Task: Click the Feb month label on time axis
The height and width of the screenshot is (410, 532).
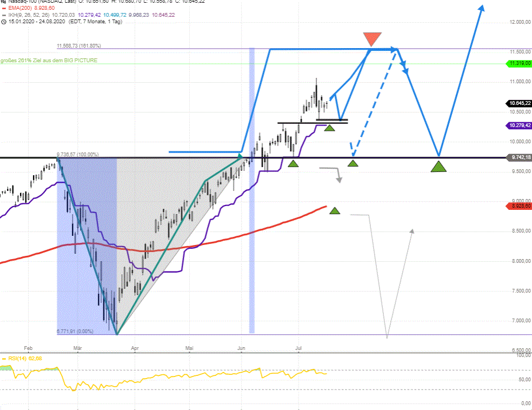Action: point(28,348)
